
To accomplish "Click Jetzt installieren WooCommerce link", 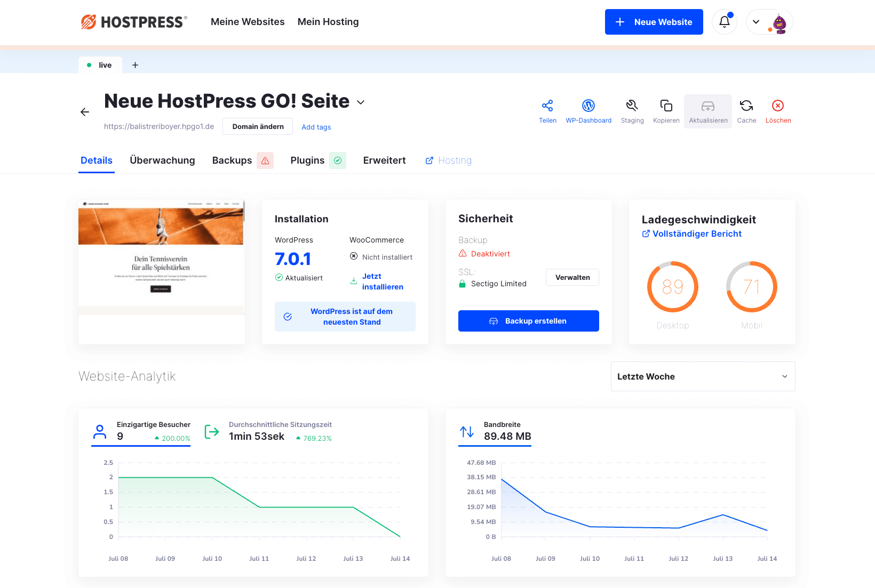I will click(x=383, y=281).
